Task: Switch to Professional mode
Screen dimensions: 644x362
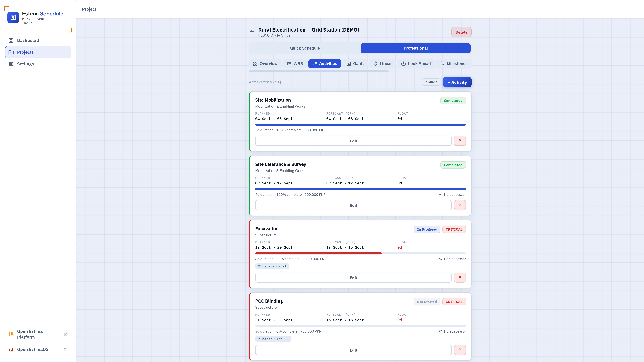Action: coord(415,48)
